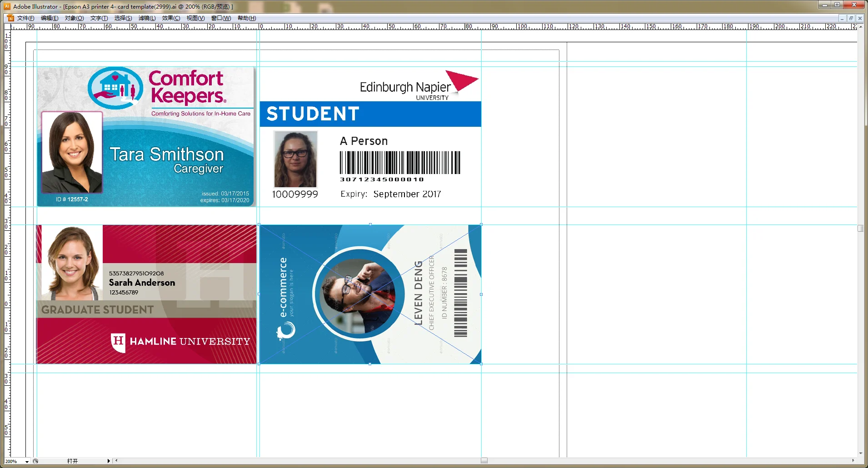Screen dimensions: 868x468
Task: Expand the 200% zoom level dropdown
Action: click(x=27, y=461)
